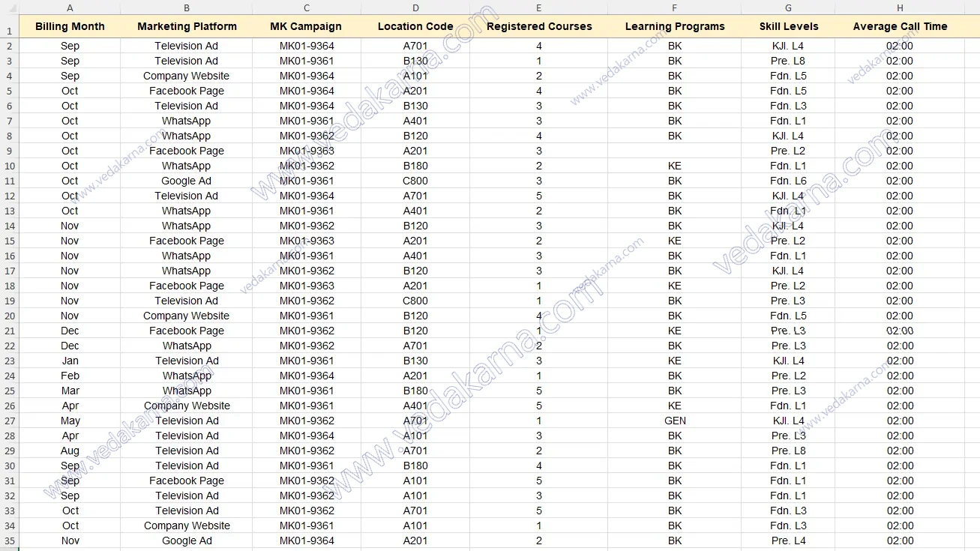Select the column C header
Image resolution: width=980 pixels, height=551 pixels.
[x=307, y=7]
